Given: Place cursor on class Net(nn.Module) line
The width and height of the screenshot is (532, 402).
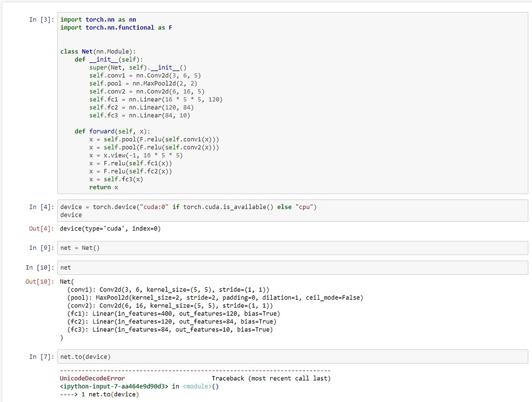Looking at the screenshot, I should [x=98, y=51].
